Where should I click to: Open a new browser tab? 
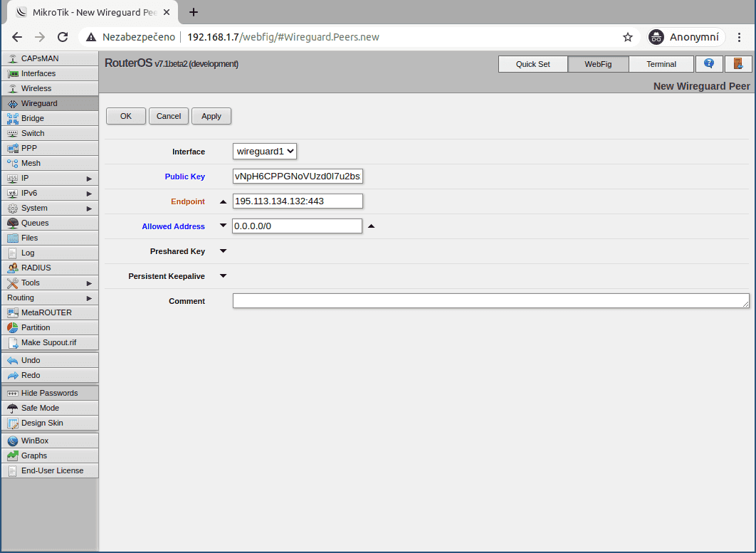(x=194, y=12)
